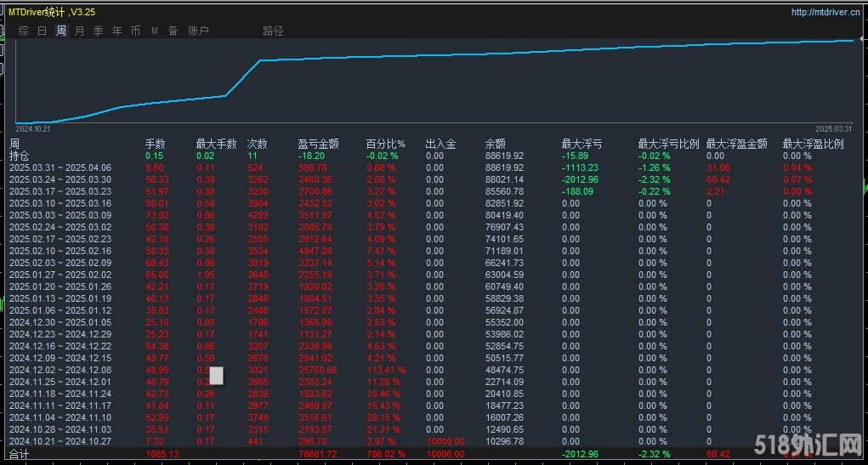Click 持仓 profit value -18.20
This screenshot has height=465, width=868.
click(312, 156)
